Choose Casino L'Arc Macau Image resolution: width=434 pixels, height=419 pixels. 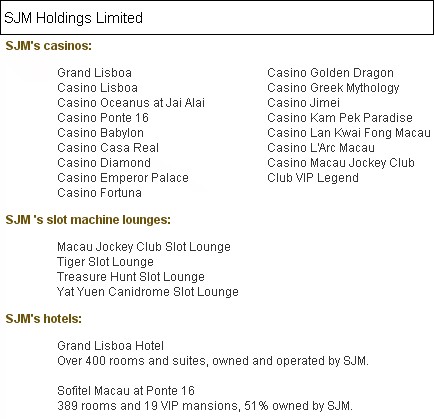pyautogui.click(x=321, y=148)
